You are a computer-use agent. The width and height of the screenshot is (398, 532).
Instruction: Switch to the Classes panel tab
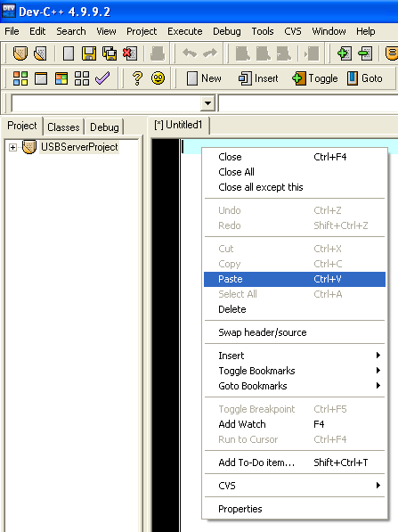[x=63, y=127]
